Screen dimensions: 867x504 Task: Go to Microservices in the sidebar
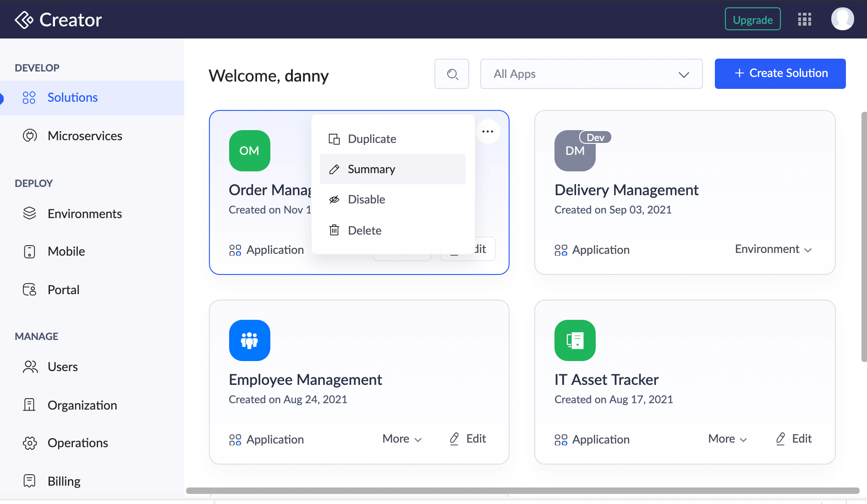[85, 136]
